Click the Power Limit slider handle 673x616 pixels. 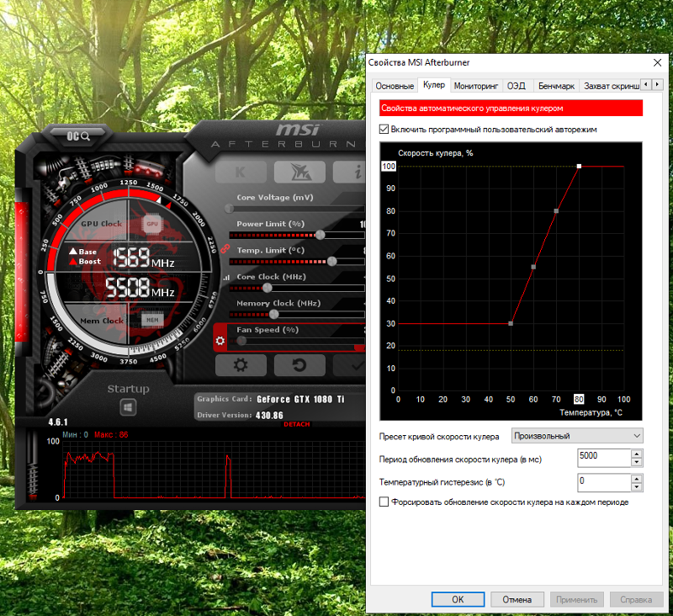[x=321, y=235]
